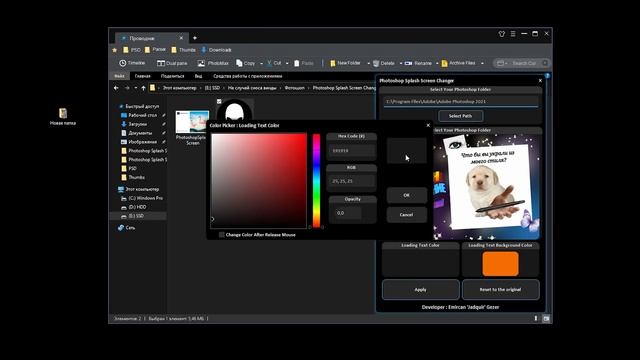Go up one folder level with the up arrow

point(143,88)
